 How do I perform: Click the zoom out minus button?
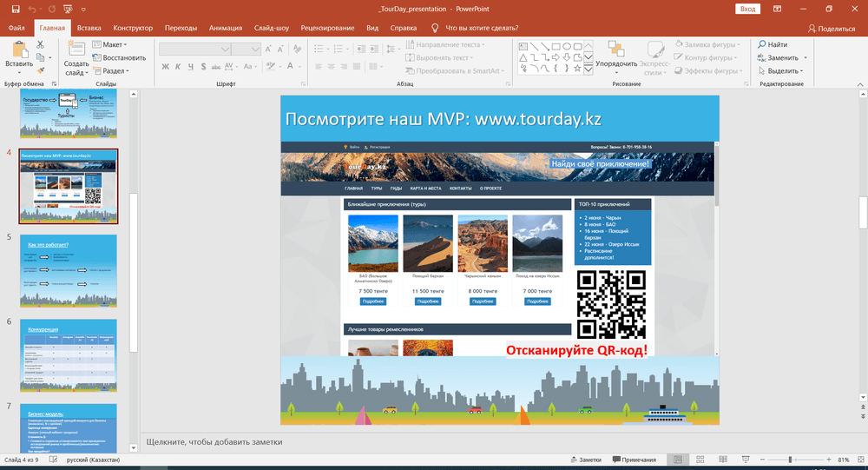(762, 460)
